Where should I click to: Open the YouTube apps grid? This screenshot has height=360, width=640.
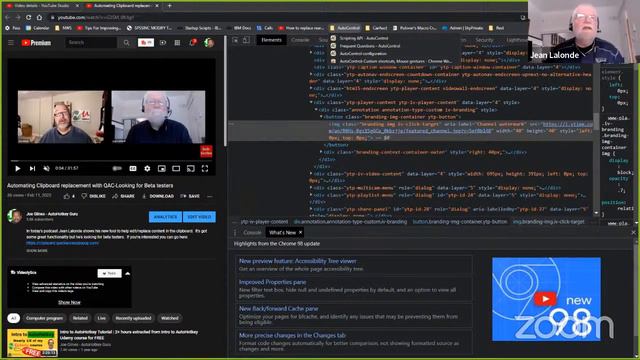click(177, 42)
